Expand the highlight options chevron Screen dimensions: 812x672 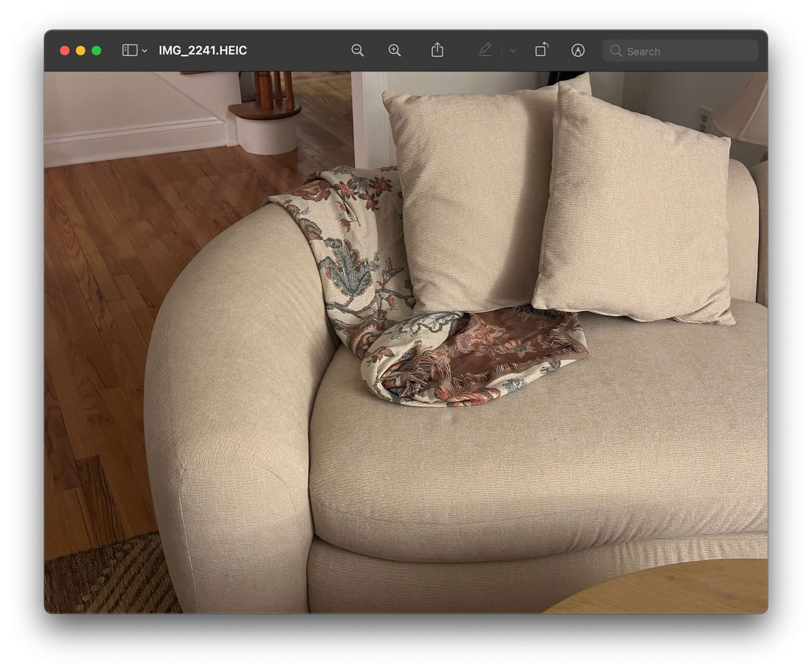pyautogui.click(x=513, y=51)
